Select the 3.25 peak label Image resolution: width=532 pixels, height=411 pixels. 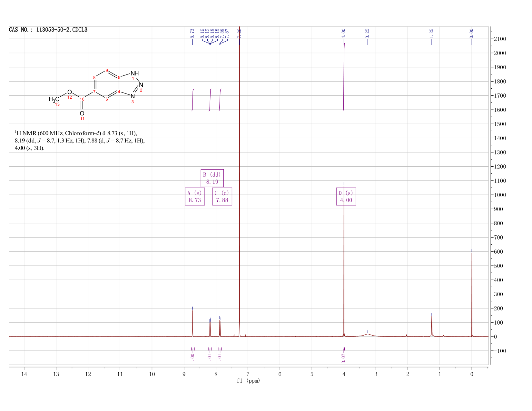coord(367,34)
